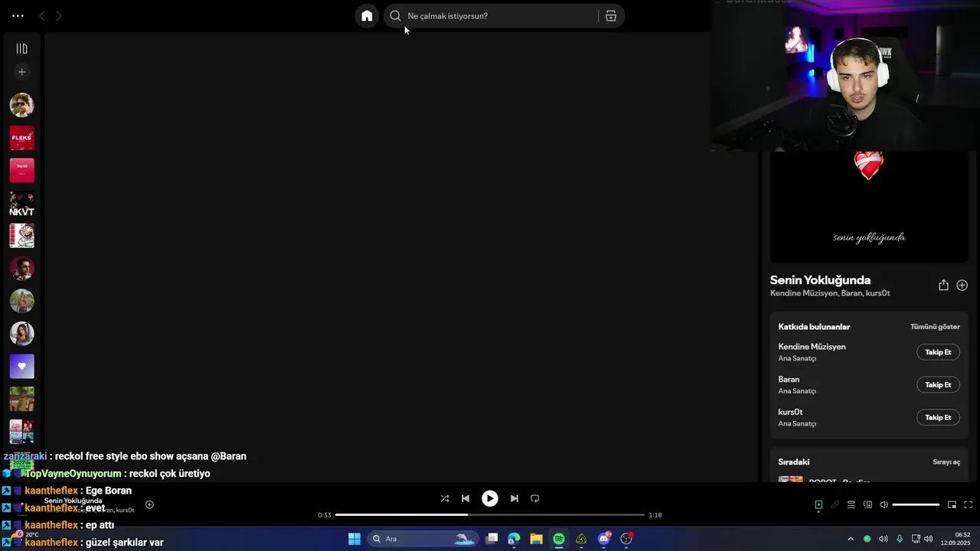The height and width of the screenshot is (551, 980).
Task: Open Task View on taskbar
Action: 492,539
